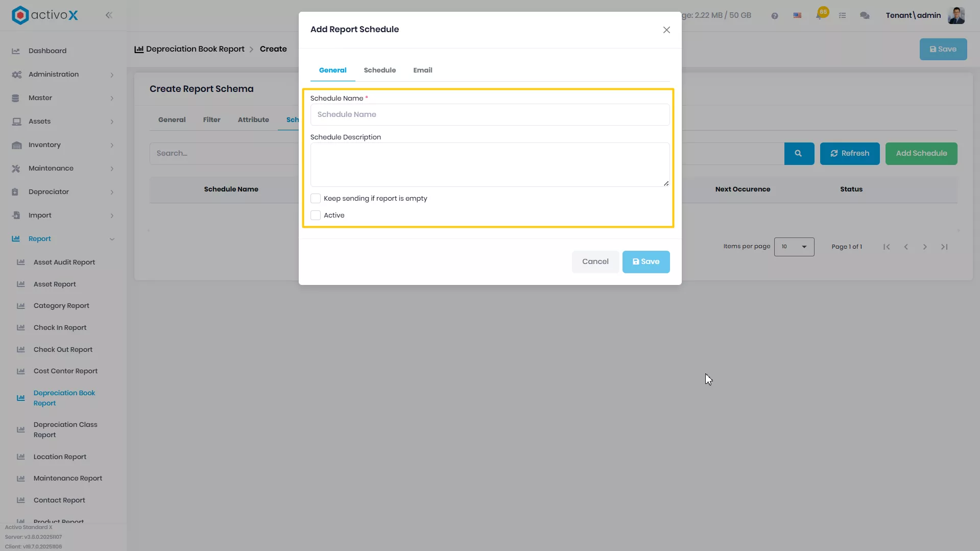This screenshot has width=980, height=551.
Task: Click the Administration gears icon
Action: [x=16, y=75]
